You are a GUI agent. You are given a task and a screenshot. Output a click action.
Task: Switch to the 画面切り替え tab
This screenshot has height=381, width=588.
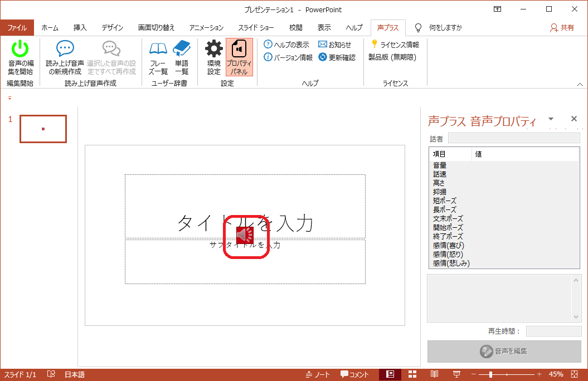pyautogui.click(x=157, y=28)
